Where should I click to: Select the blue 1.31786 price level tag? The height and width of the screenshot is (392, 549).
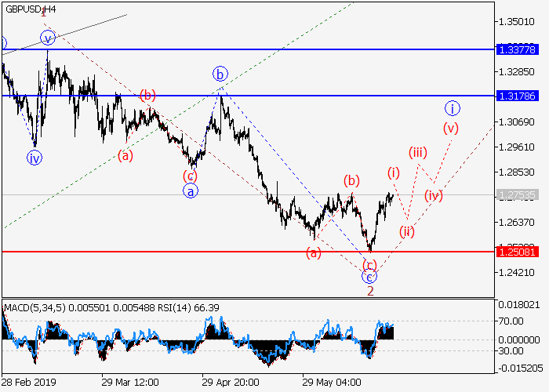click(516, 96)
